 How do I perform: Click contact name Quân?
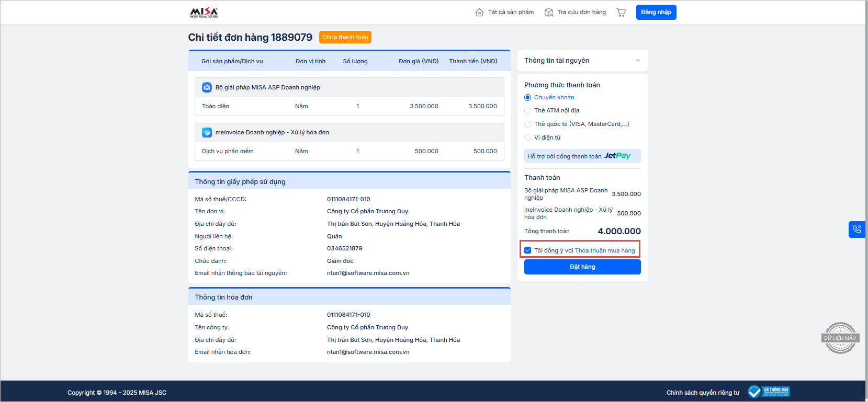click(x=334, y=236)
